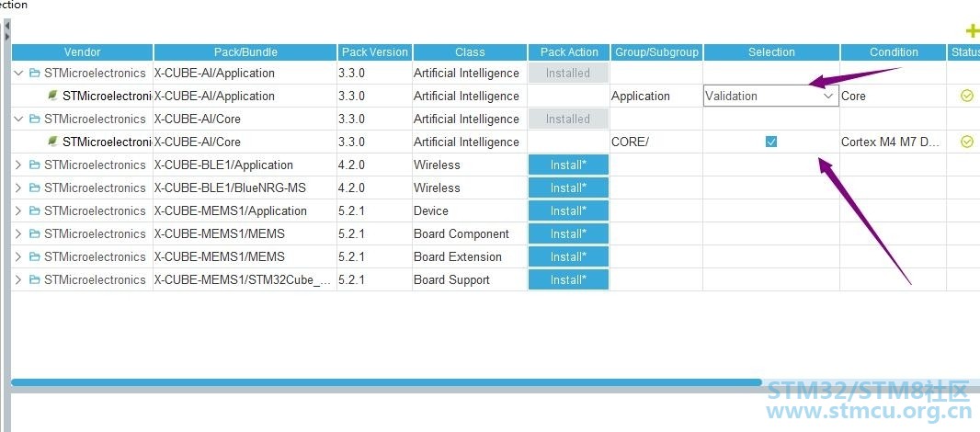Screen dimensions: 980x432
Task: Expand the X-CUBE-MEMS1/MEMS Board Extension row
Action: click(x=18, y=256)
